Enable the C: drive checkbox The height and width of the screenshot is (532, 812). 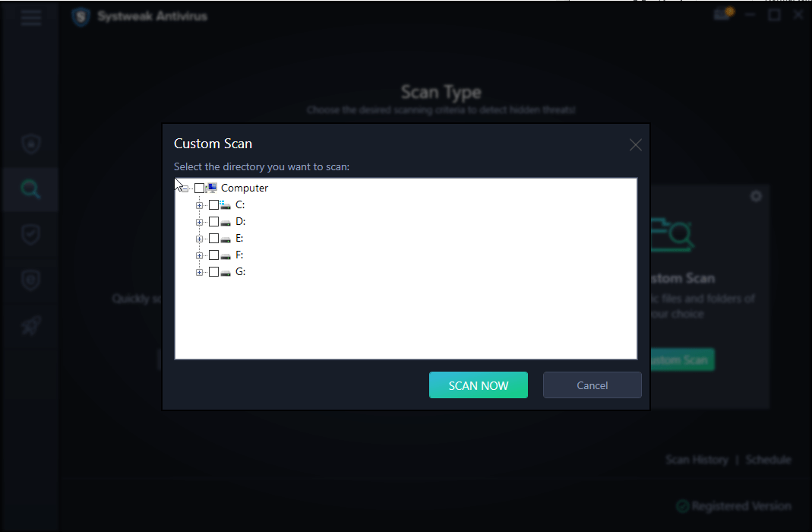click(x=213, y=204)
